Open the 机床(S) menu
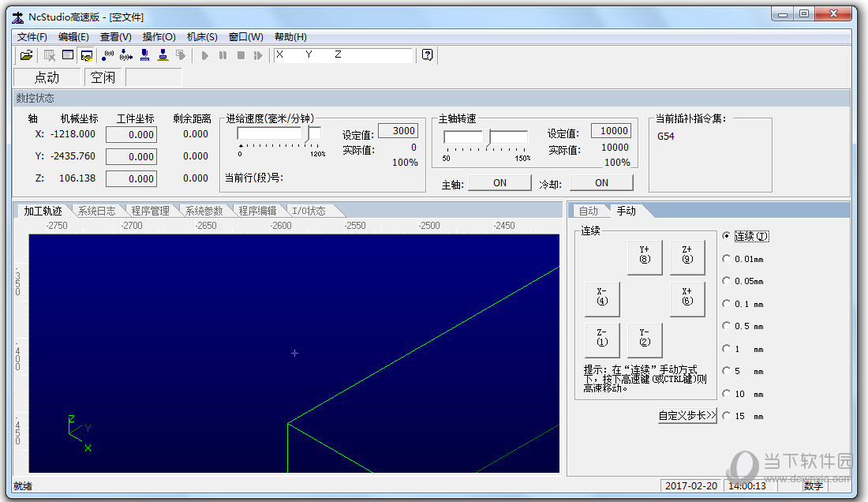 pos(204,36)
